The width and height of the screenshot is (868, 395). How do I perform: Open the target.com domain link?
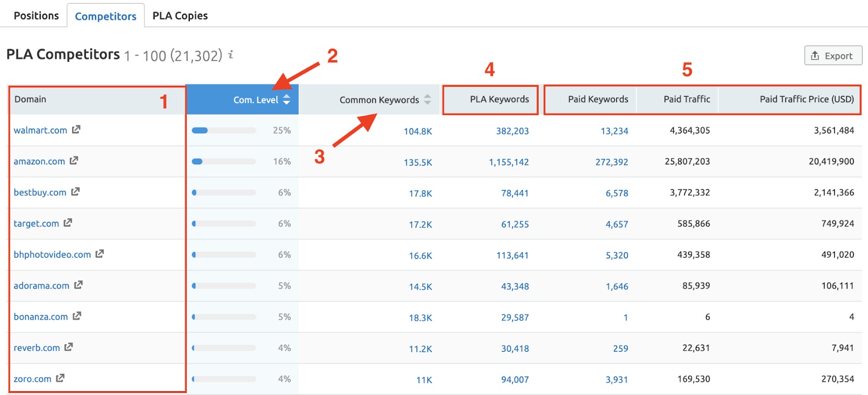36,223
